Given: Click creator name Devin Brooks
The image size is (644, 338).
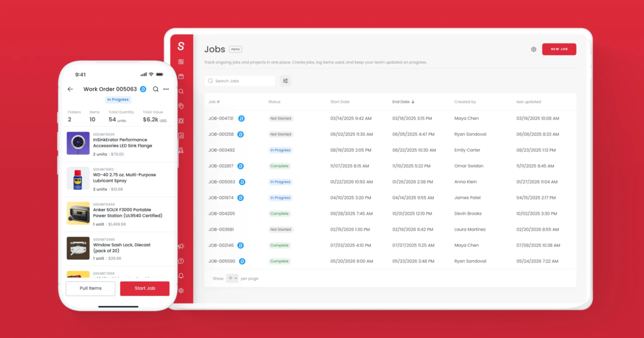Looking at the screenshot, I should click(x=468, y=214).
